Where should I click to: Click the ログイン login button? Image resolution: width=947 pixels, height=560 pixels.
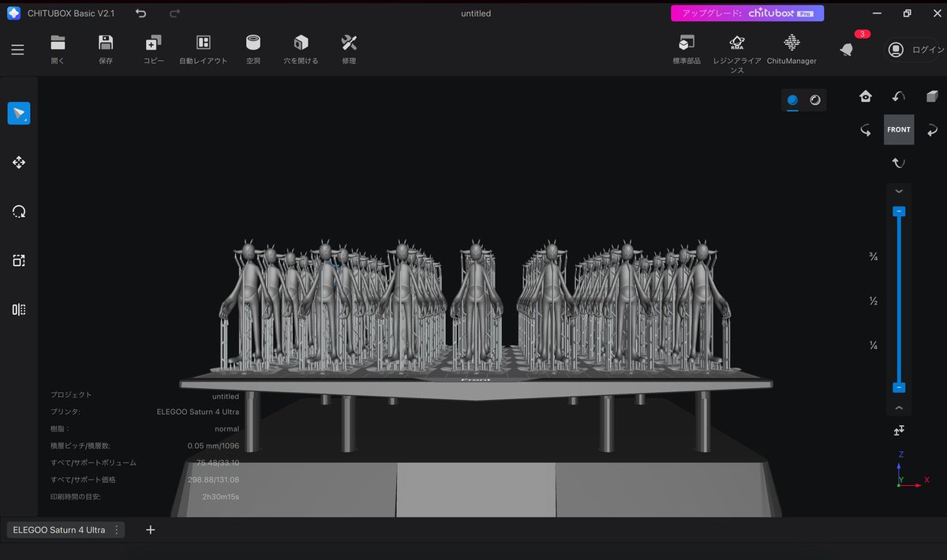(x=914, y=50)
